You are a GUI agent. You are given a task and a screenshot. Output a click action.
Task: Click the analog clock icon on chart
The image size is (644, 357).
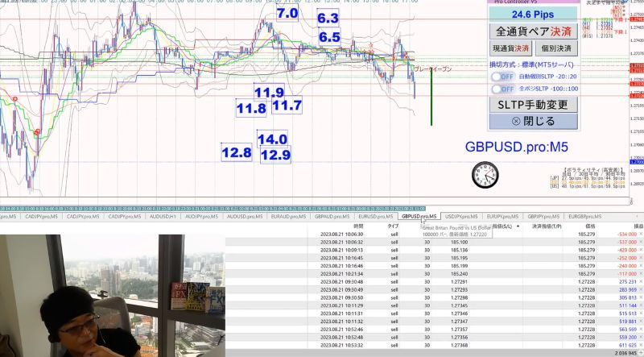pyautogui.click(x=485, y=175)
